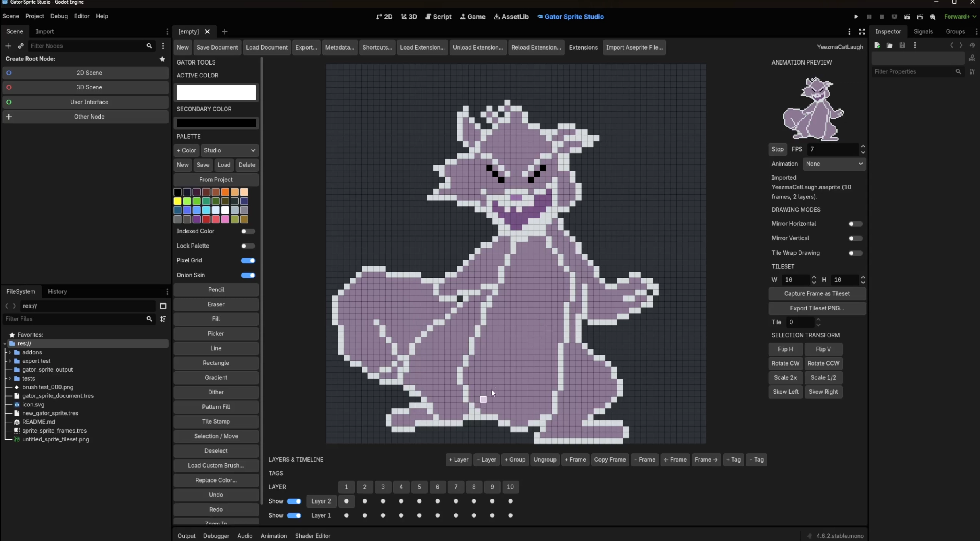980x541 pixels.
Task: Stop the animation preview
Action: [x=777, y=149]
